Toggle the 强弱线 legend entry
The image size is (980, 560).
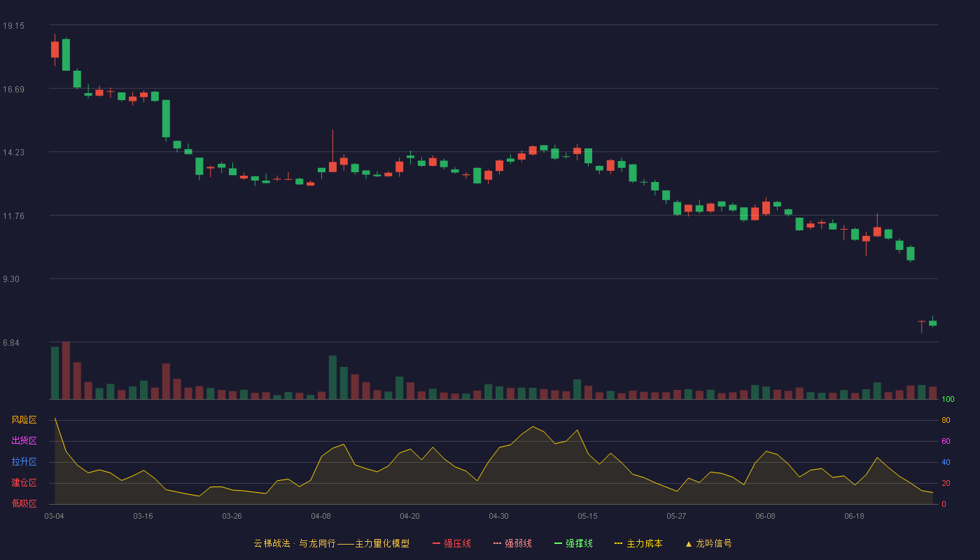tap(512, 543)
